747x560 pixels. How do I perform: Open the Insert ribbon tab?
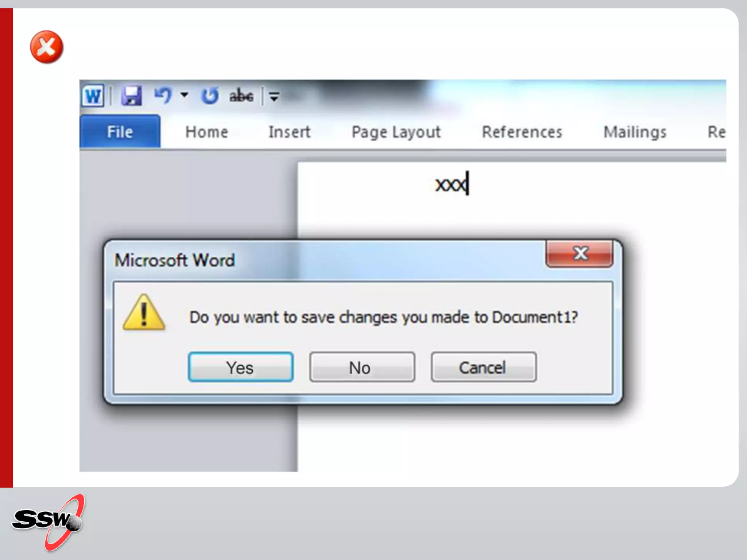tap(289, 132)
